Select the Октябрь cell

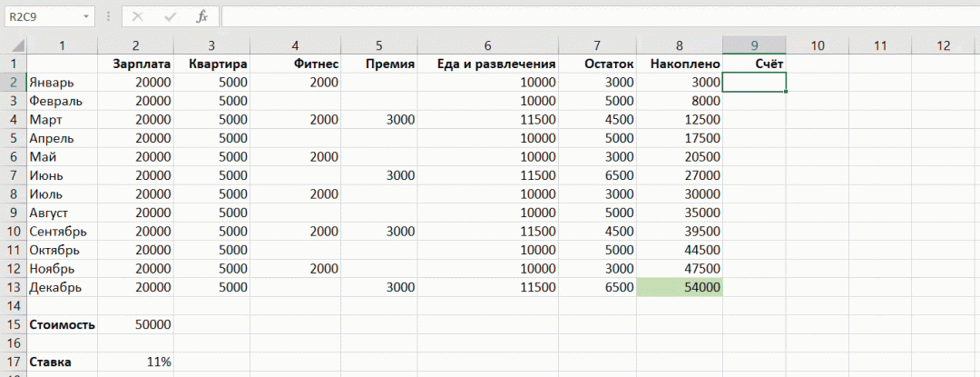point(62,250)
